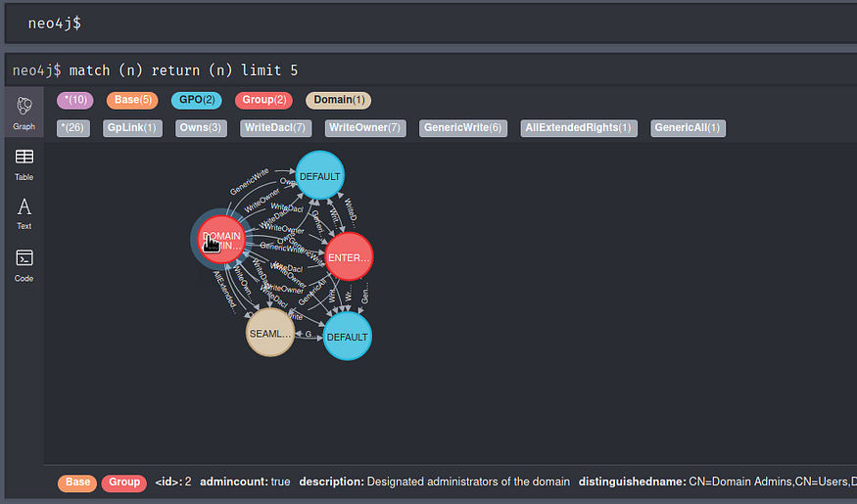Select the Group(2) node label pill

point(264,100)
